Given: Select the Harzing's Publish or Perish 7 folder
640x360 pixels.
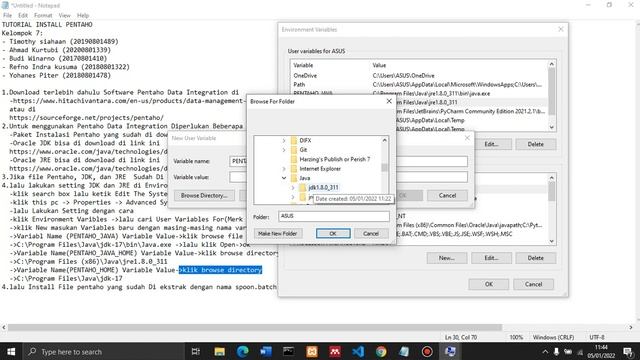Looking at the screenshot, I should [335, 159].
